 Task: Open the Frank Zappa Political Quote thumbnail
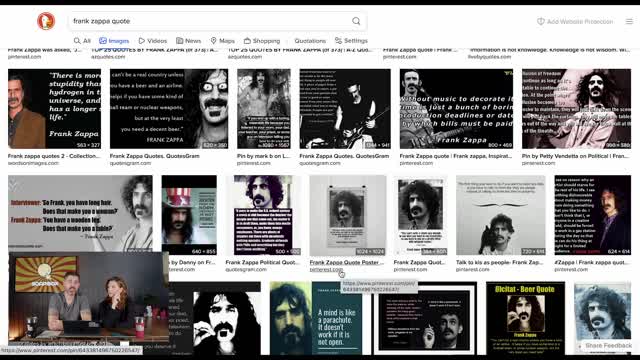263,215
